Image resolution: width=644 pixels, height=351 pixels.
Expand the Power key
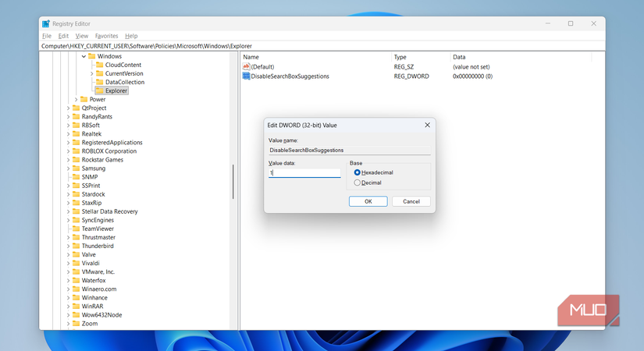point(76,99)
